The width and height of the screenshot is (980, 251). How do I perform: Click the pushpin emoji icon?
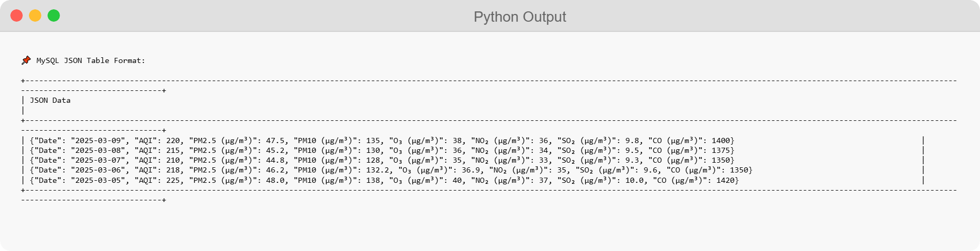click(x=26, y=60)
